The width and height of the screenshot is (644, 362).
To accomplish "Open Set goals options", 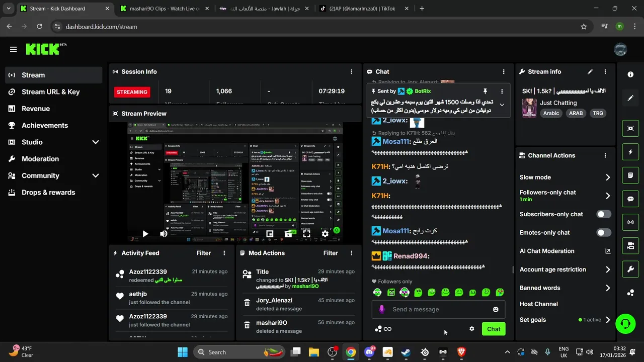I will 565,320.
